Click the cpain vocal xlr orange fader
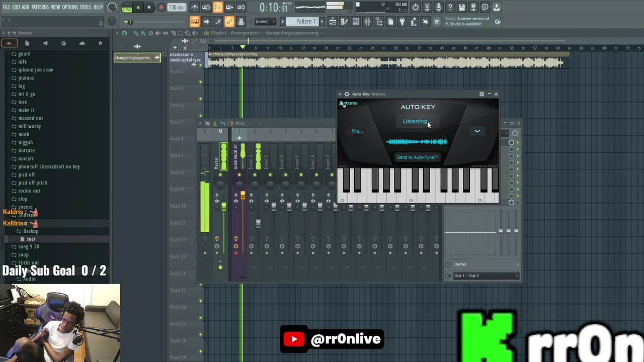644x362 pixels. [243, 196]
